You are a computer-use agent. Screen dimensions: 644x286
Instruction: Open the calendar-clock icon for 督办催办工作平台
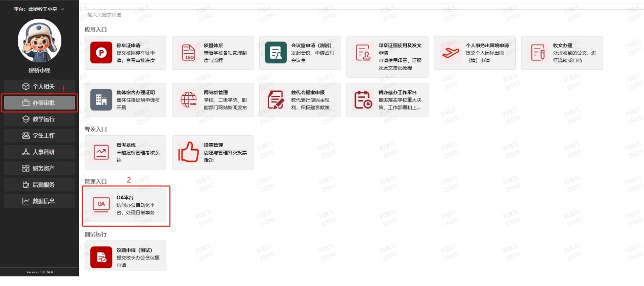[363, 100]
